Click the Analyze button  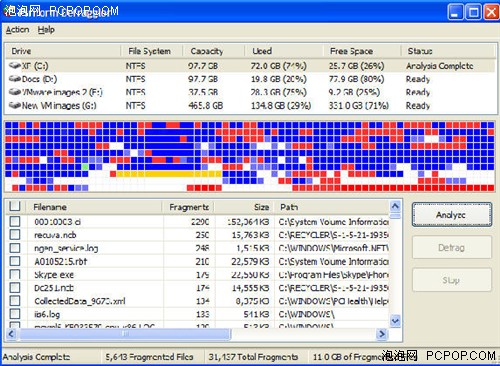click(x=452, y=215)
